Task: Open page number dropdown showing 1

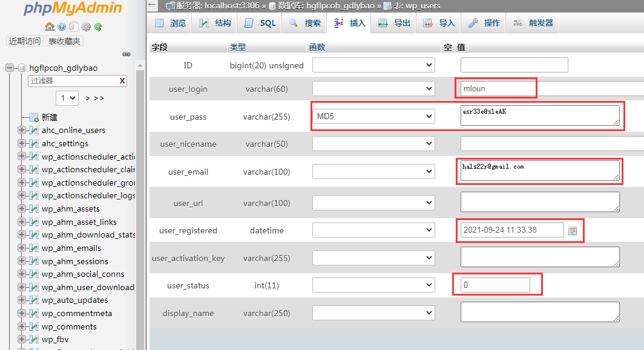Action: click(x=67, y=98)
